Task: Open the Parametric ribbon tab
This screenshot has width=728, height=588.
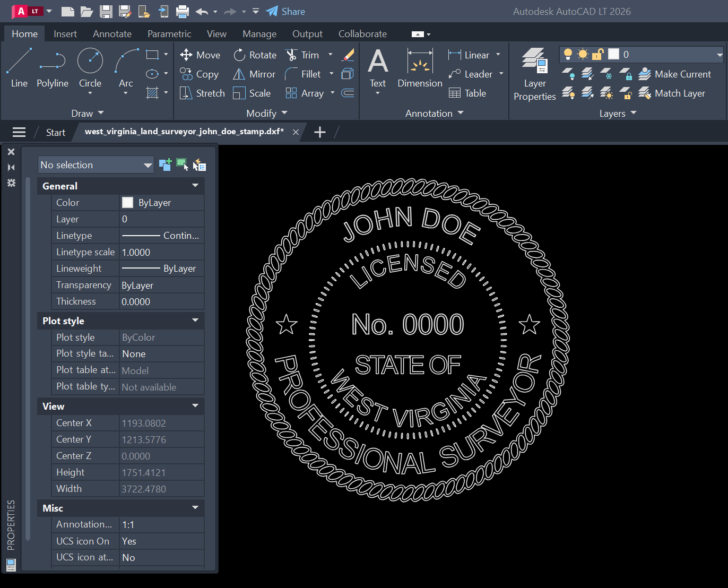Action: (169, 33)
